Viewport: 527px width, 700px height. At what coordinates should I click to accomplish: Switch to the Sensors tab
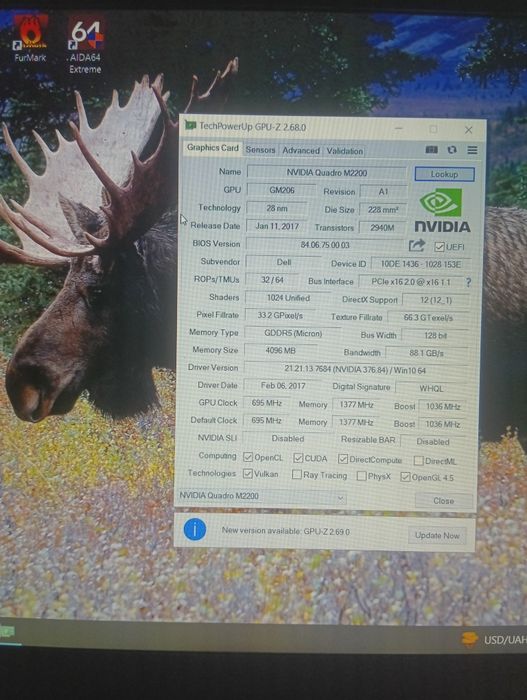260,150
